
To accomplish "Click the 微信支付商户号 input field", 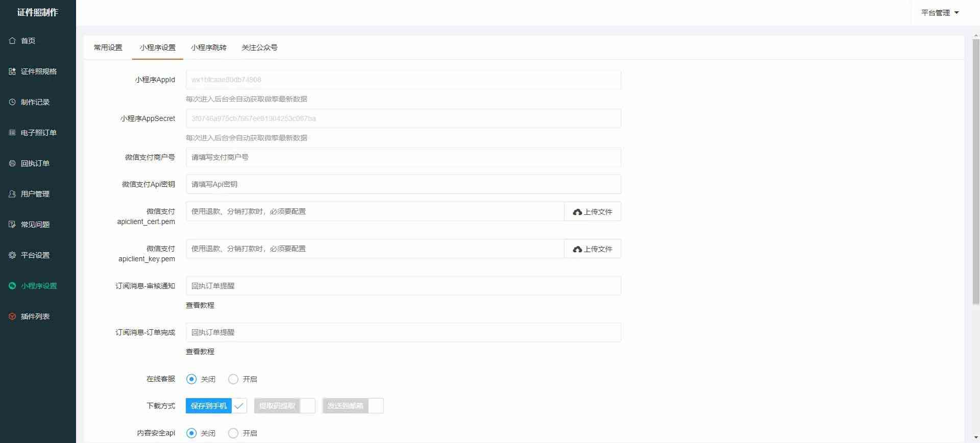I will pos(403,157).
